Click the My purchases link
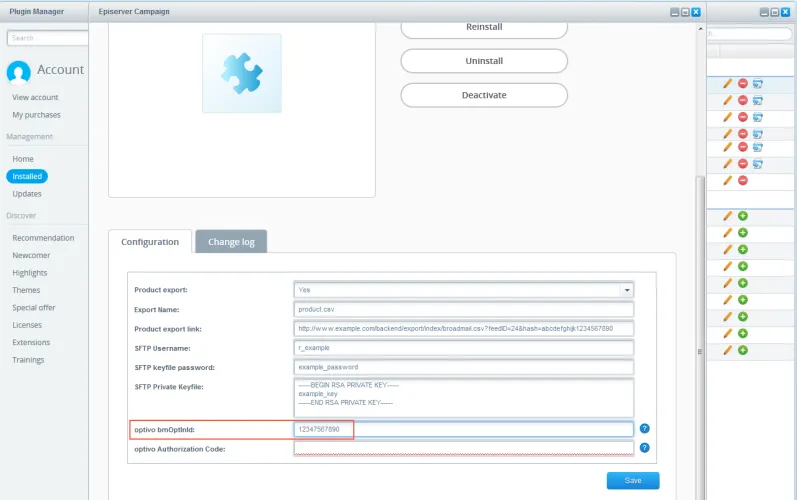This screenshot has width=797, height=500. [36, 115]
